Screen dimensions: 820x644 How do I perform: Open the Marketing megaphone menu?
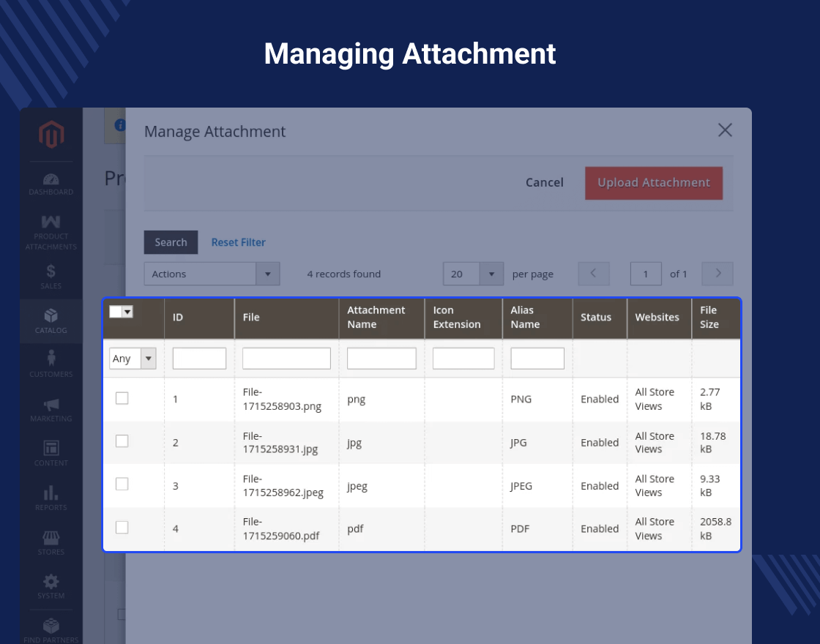51,410
